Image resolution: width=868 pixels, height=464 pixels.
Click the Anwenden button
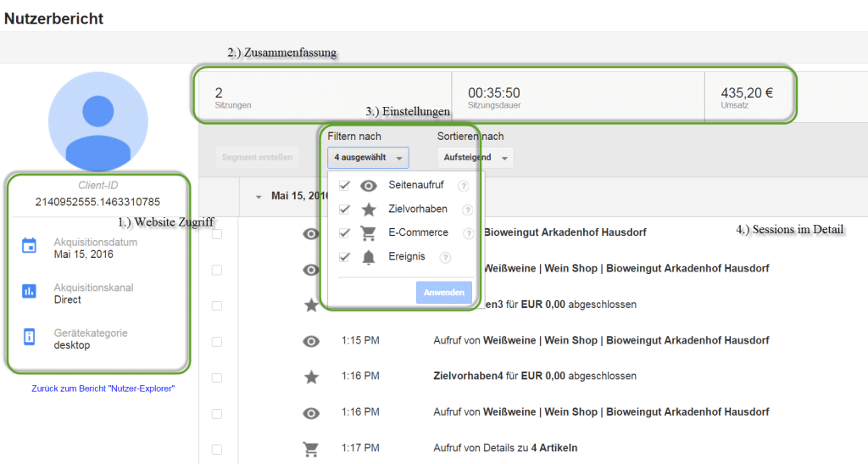(443, 293)
